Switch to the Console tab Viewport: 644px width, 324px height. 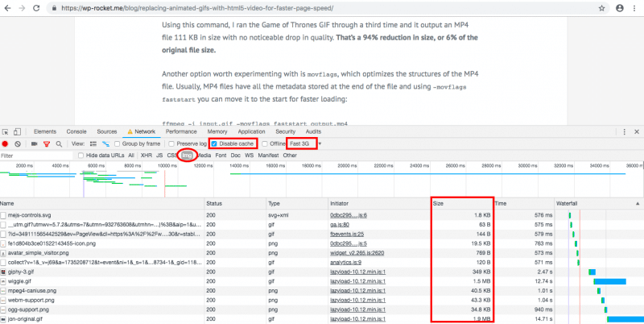(x=76, y=131)
